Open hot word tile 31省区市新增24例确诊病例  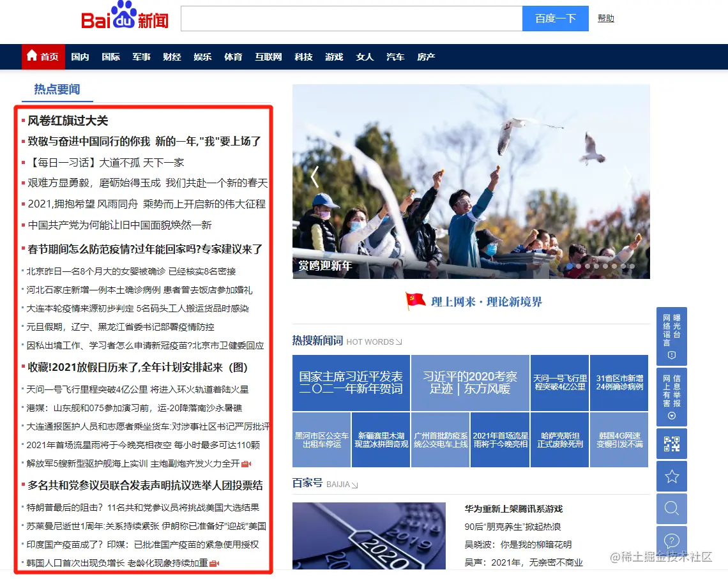[619, 383]
